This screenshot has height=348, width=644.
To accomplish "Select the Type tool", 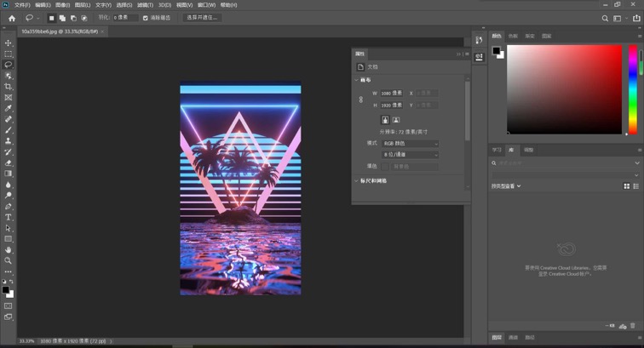I will [8, 217].
